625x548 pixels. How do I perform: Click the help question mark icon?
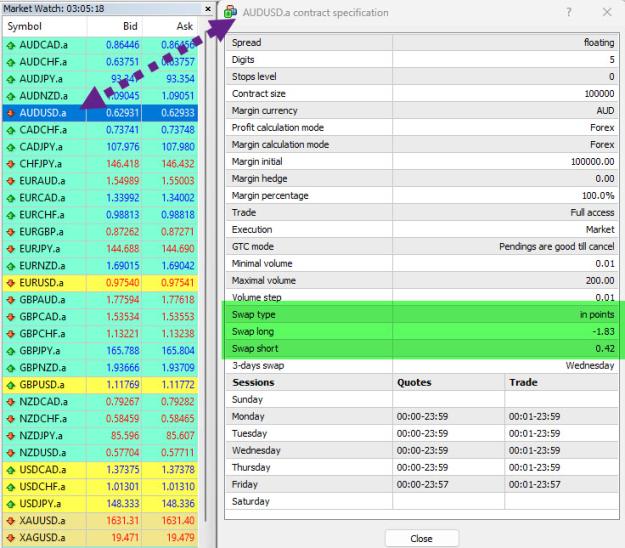[569, 12]
